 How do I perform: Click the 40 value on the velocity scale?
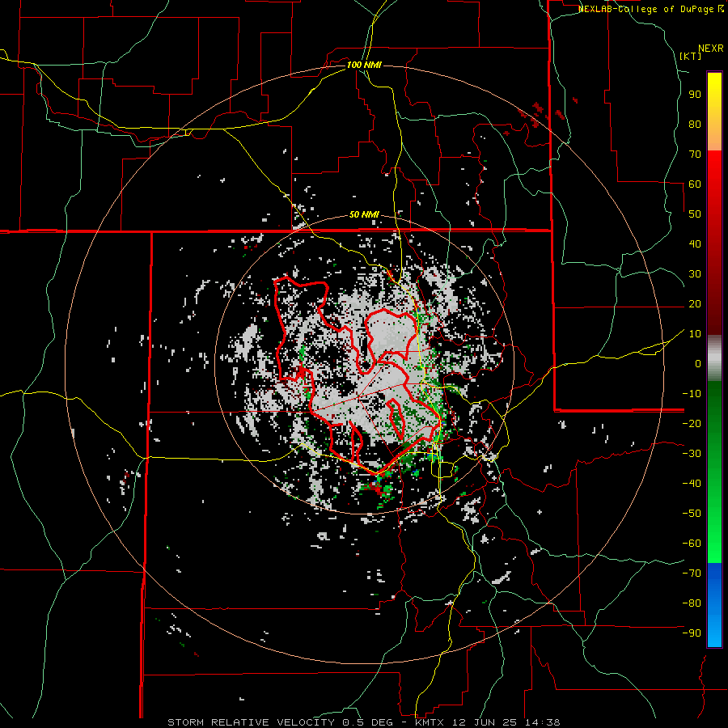pyautogui.click(x=695, y=243)
